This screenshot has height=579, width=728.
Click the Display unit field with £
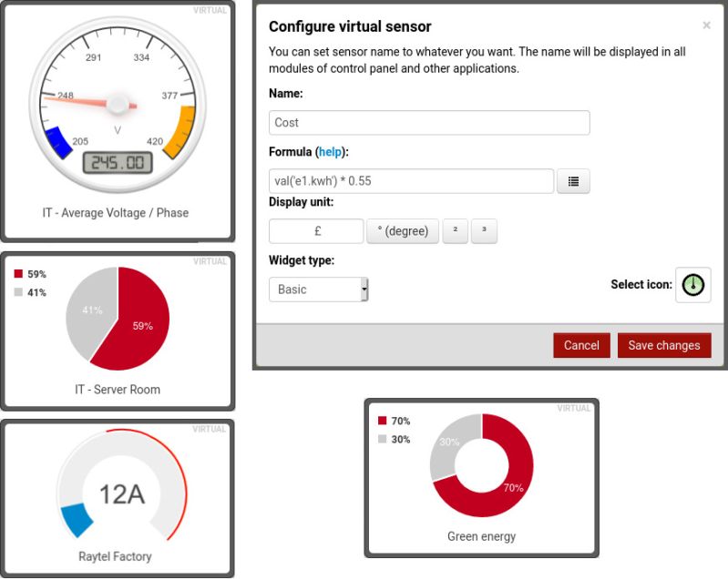point(316,231)
